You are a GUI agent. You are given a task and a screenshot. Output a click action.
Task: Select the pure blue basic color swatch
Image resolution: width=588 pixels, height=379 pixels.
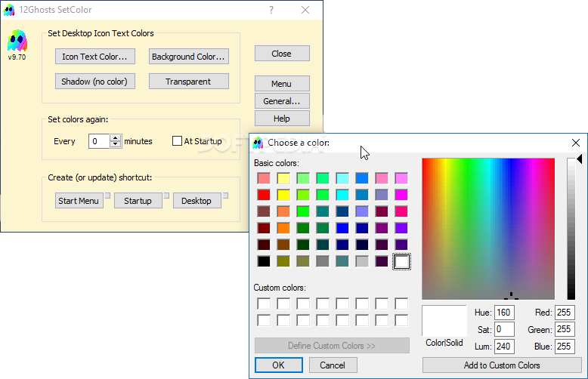(342, 228)
